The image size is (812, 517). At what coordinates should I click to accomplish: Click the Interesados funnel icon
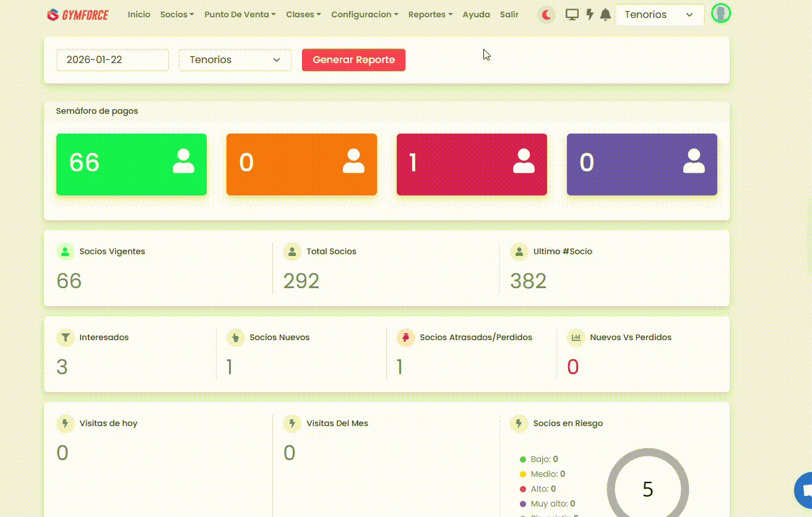(x=65, y=338)
